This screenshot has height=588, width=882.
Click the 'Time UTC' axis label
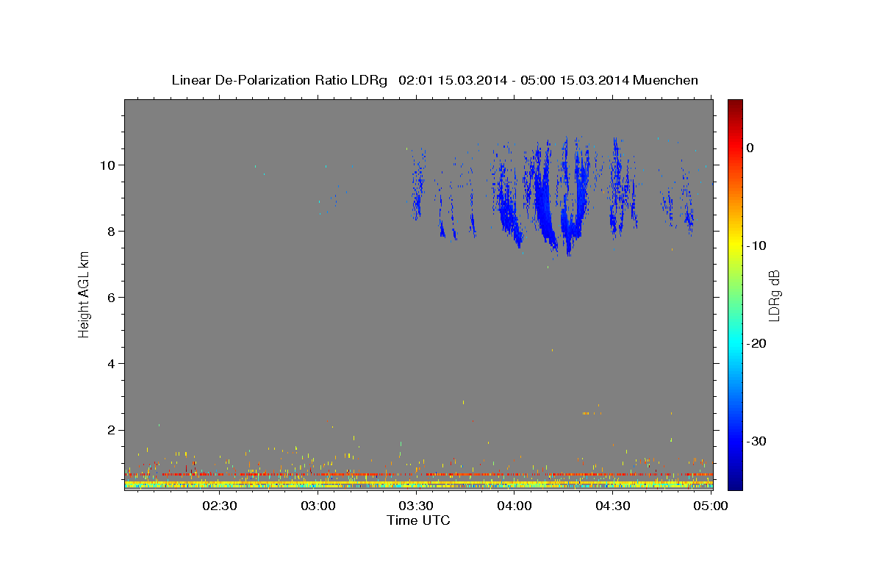pyautogui.click(x=418, y=521)
